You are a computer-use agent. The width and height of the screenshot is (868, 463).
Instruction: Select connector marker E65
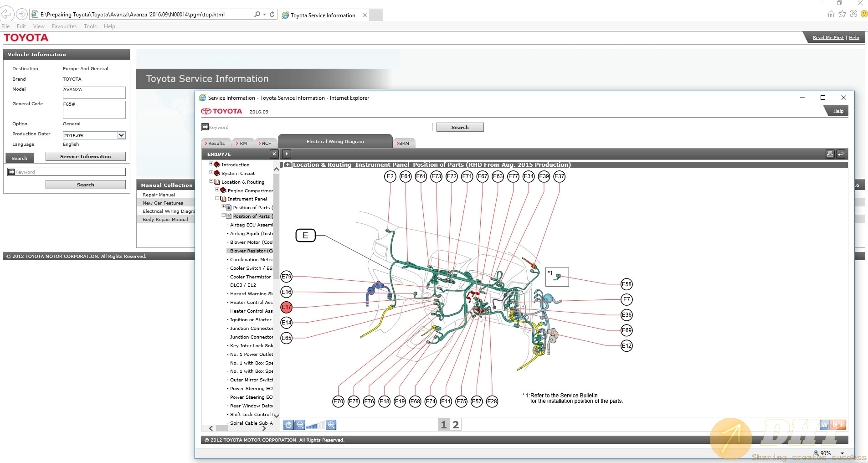point(286,338)
